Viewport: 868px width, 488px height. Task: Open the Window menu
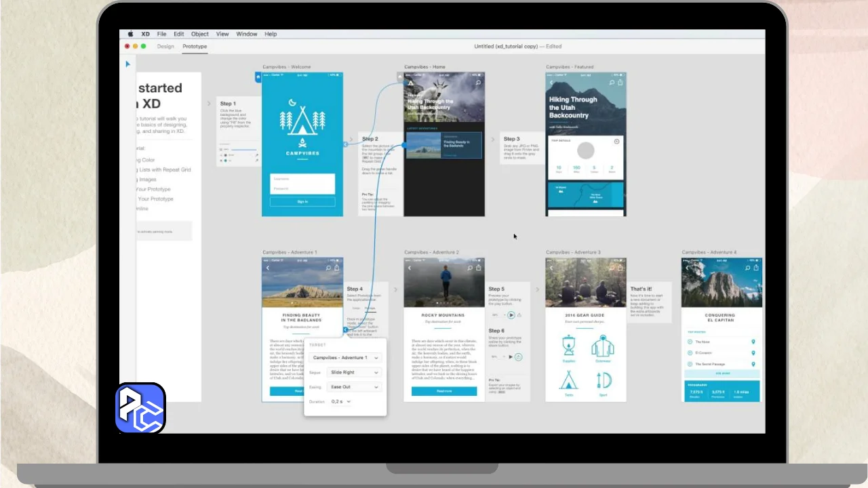tap(247, 34)
